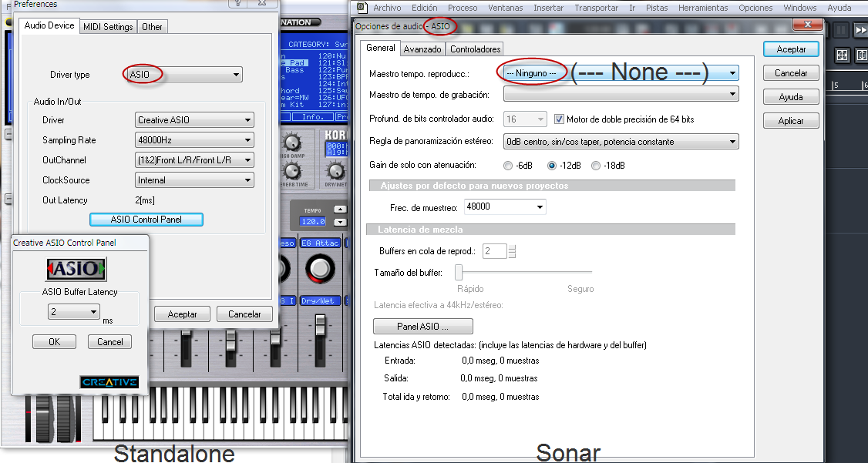This screenshot has height=463, width=868.
Task: Click the Korg REVERB TIME knob
Action: (x=290, y=171)
